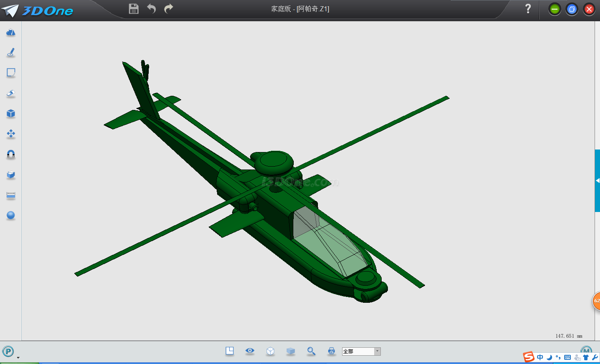This screenshot has width=600, height=364.
Task: Toggle shaded solid cube display mode
Action: [291, 351]
